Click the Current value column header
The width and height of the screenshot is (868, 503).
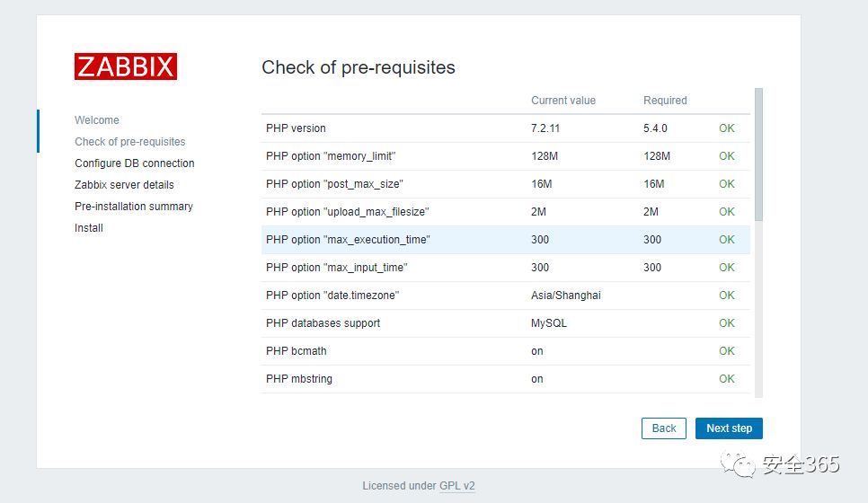(563, 101)
